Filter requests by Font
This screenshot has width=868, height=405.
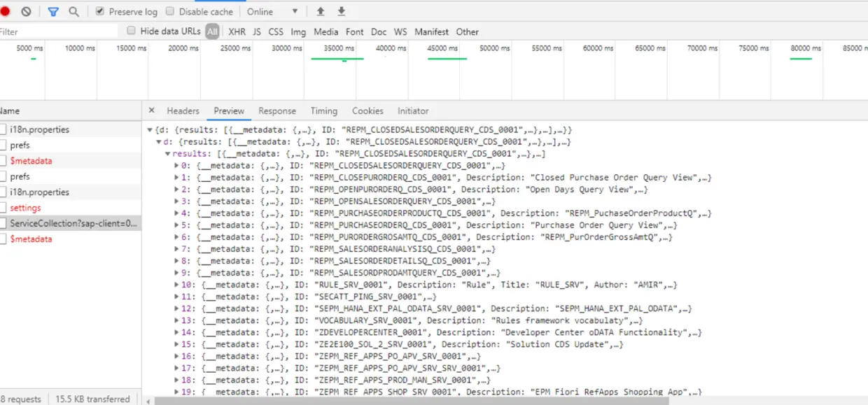355,31
